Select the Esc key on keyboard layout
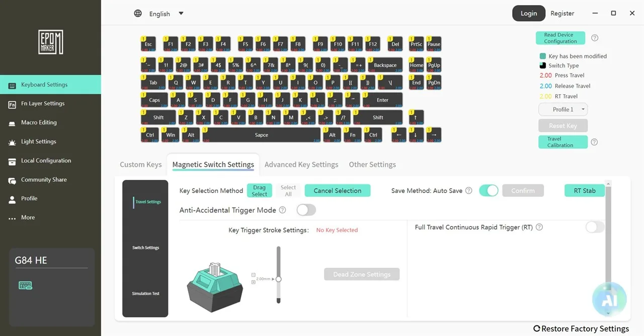The width and height of the screenshot is (644, 336). coord(148,44)
